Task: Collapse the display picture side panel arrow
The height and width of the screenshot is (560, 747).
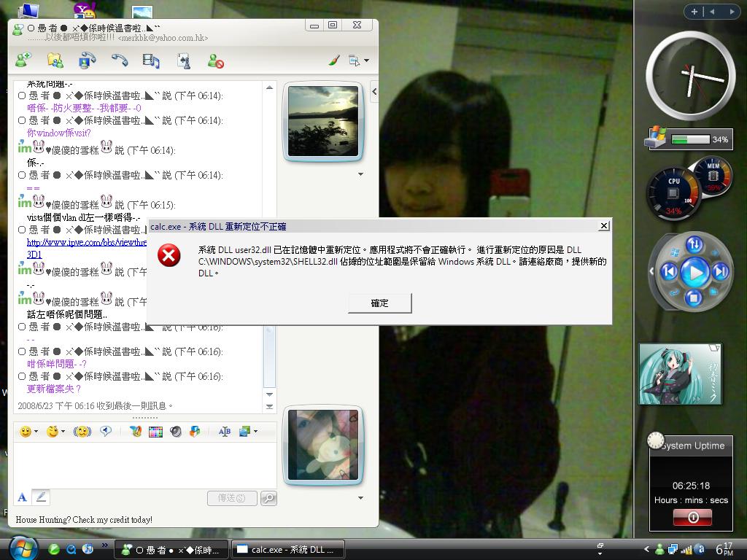Action: coord(374,92)
